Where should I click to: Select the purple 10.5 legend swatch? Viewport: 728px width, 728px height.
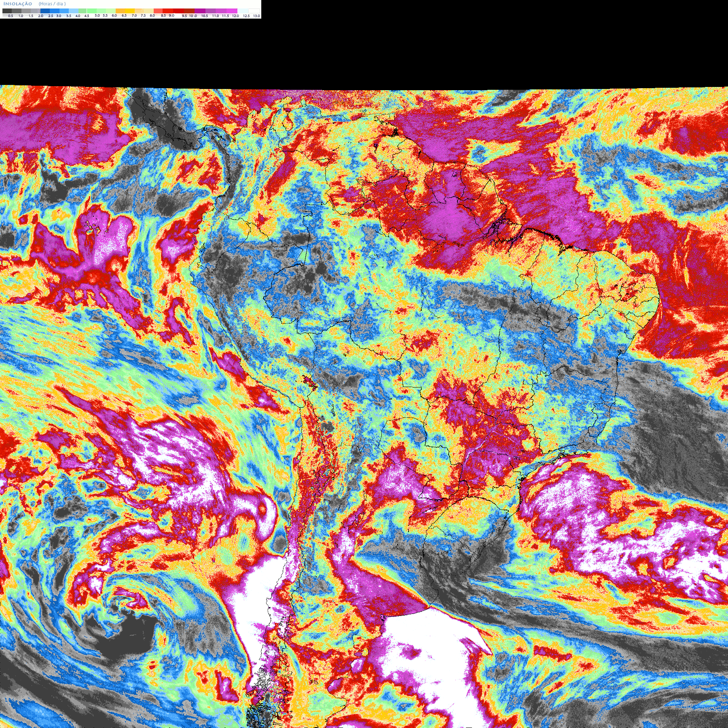point(200,11)
